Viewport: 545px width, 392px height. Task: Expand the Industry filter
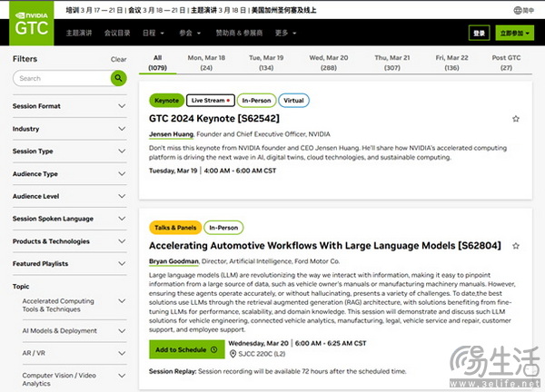coord(70,129)
